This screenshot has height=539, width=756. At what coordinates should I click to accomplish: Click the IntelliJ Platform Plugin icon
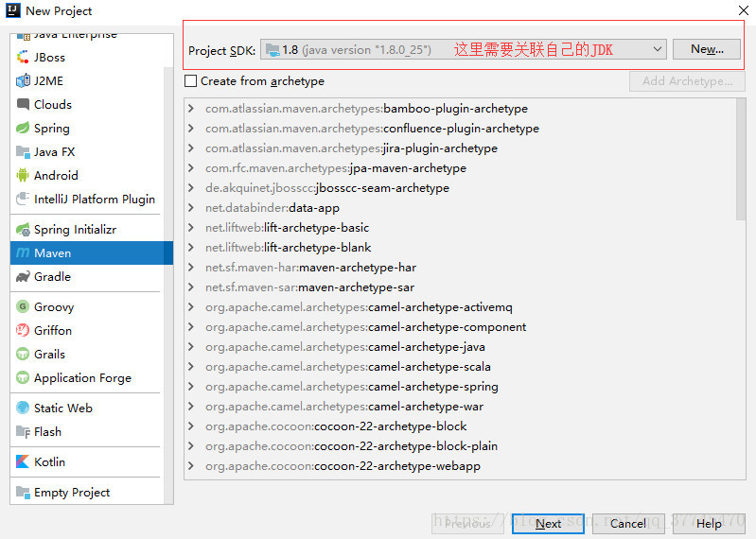pyautogui.click(x=22, y=199)
